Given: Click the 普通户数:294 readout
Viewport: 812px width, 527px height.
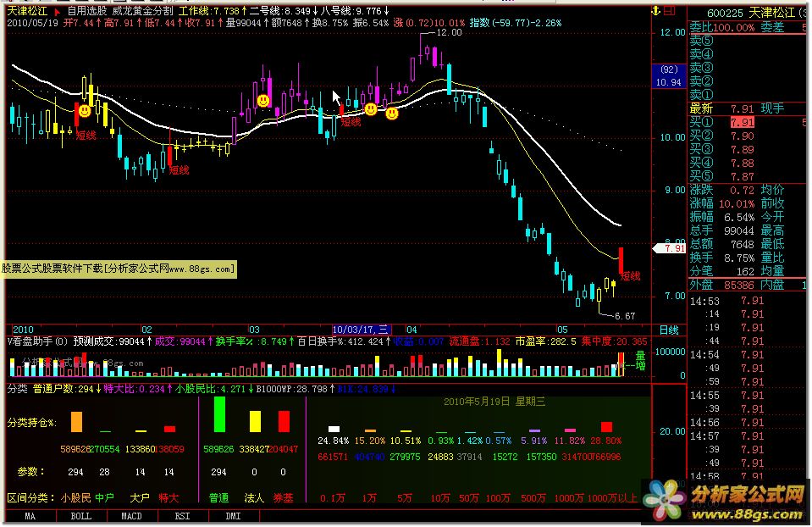Looking at the screenshot, I should pyautogui.click(x=67, y=389).
